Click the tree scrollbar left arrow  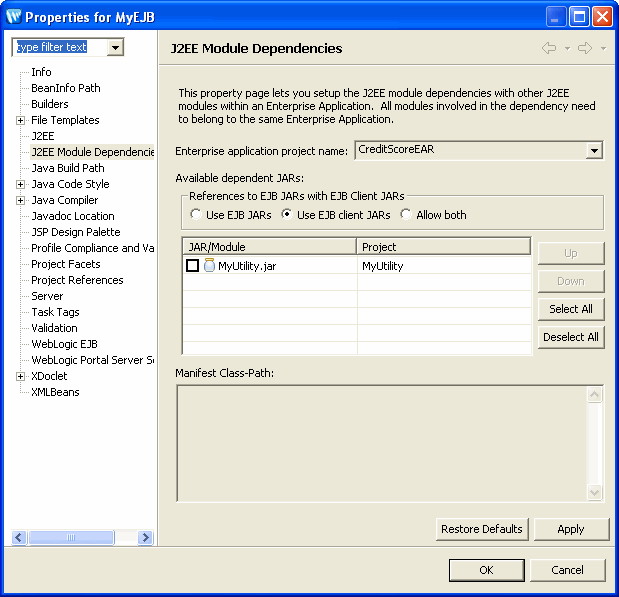[x=19, y=537]
